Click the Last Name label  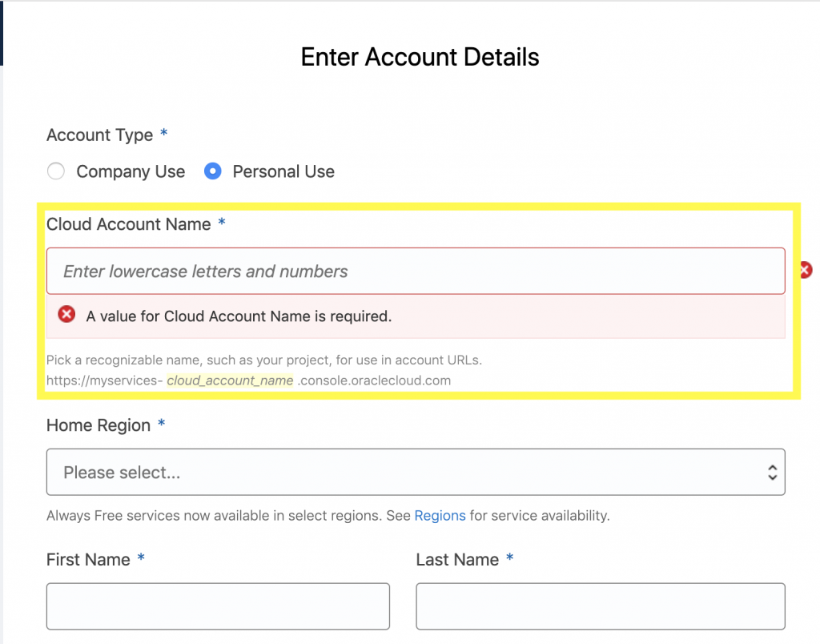457,560
